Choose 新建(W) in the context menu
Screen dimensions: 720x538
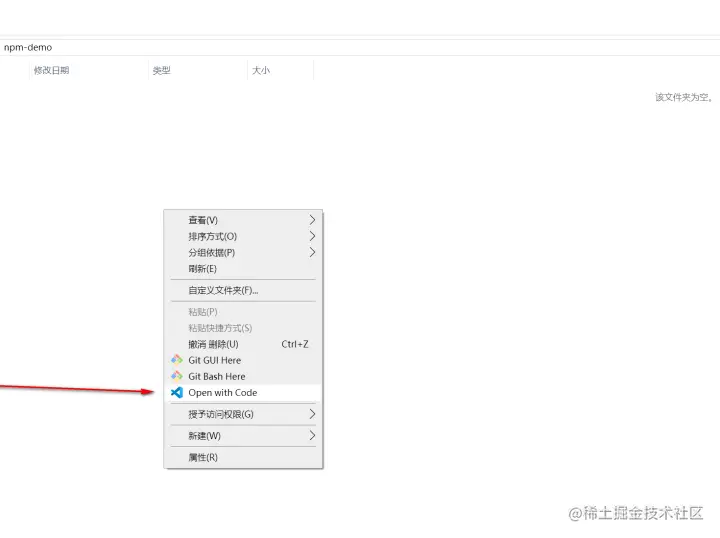[x=243, y=436]
